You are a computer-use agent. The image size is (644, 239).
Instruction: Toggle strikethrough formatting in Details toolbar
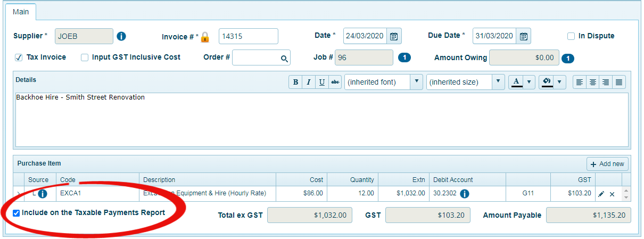tap(335, 82)
